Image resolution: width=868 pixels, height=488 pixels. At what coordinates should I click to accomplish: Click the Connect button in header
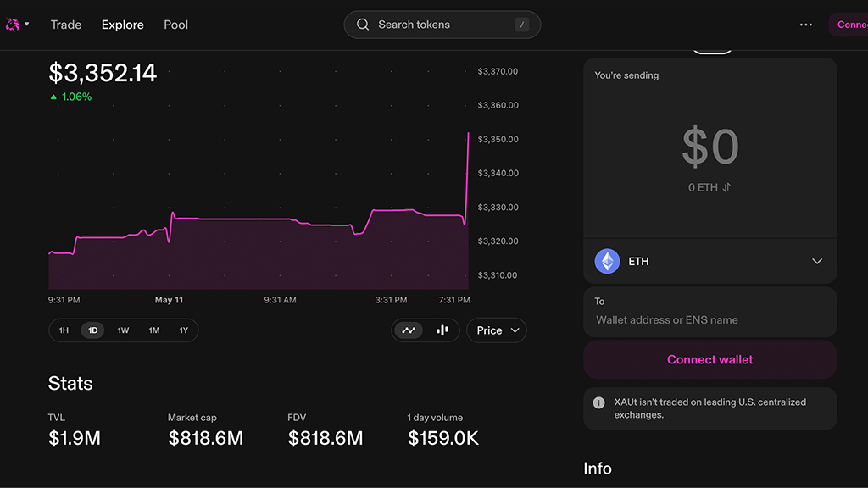[x=849, y=25]
